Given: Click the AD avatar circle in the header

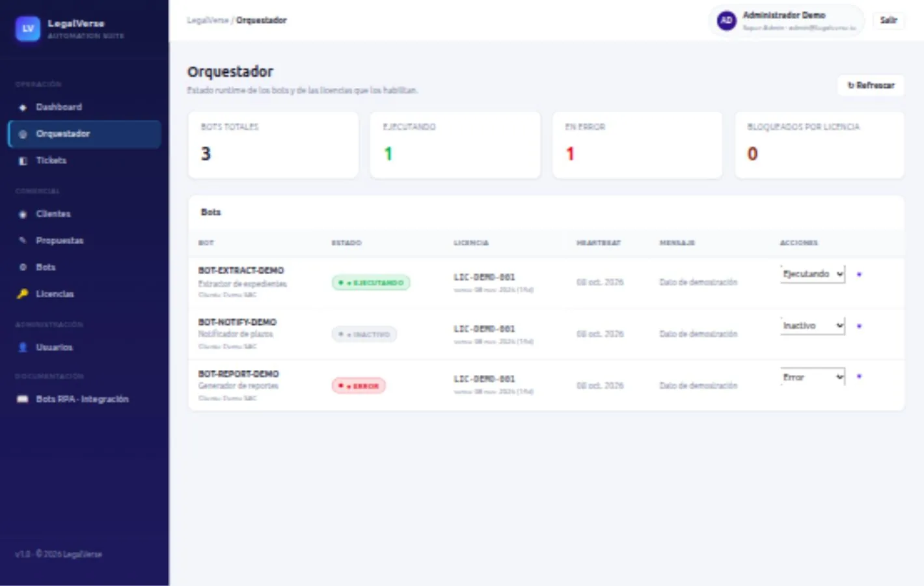Looking at the screenshot, I should (x=726, y=21).
